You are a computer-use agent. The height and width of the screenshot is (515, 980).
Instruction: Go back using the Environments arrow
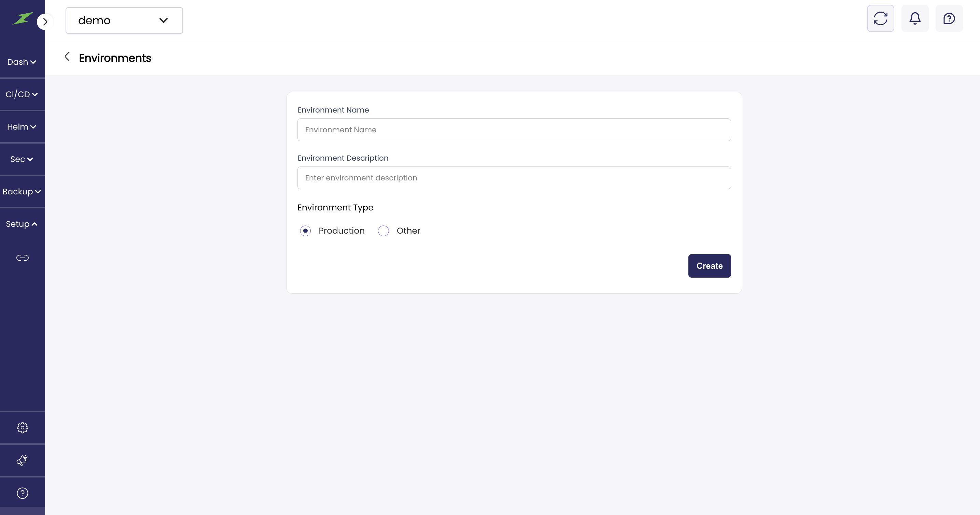pyautogui.click(x=67, y=57)
